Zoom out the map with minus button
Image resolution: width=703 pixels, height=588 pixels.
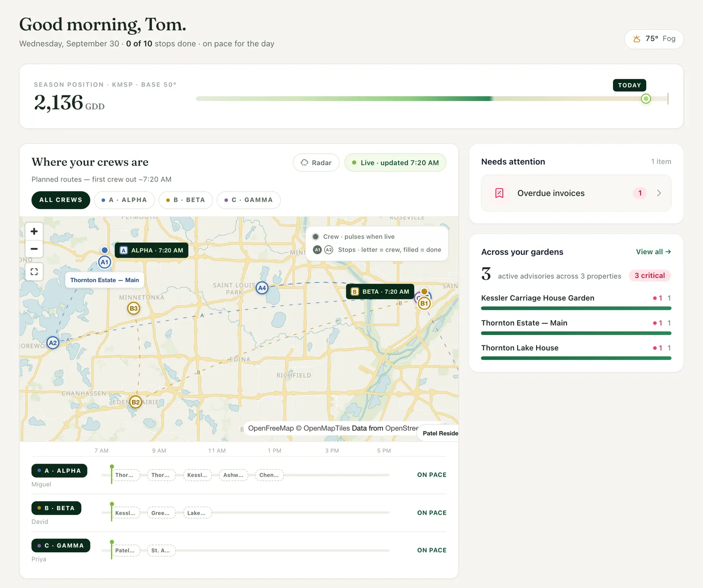click(x=34, y=249)
